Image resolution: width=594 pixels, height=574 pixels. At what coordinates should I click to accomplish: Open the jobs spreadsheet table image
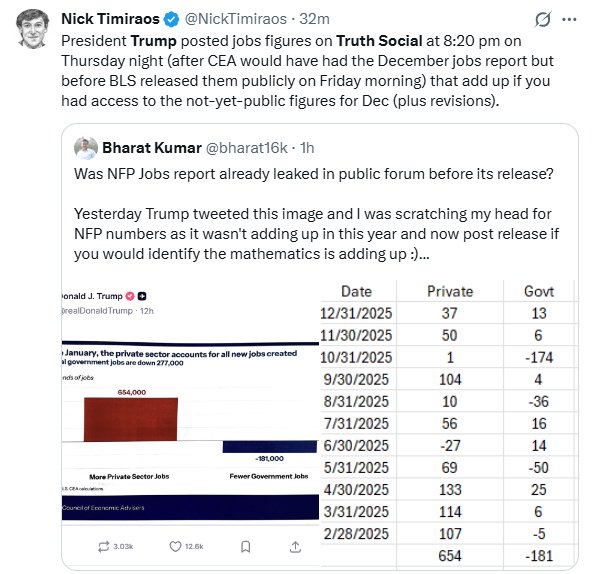point(449,425)
